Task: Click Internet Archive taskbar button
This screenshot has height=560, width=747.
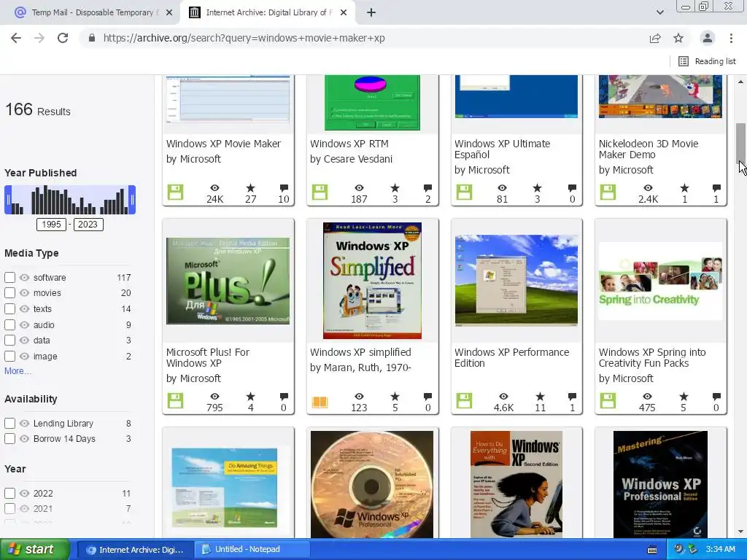Action: 135,550
